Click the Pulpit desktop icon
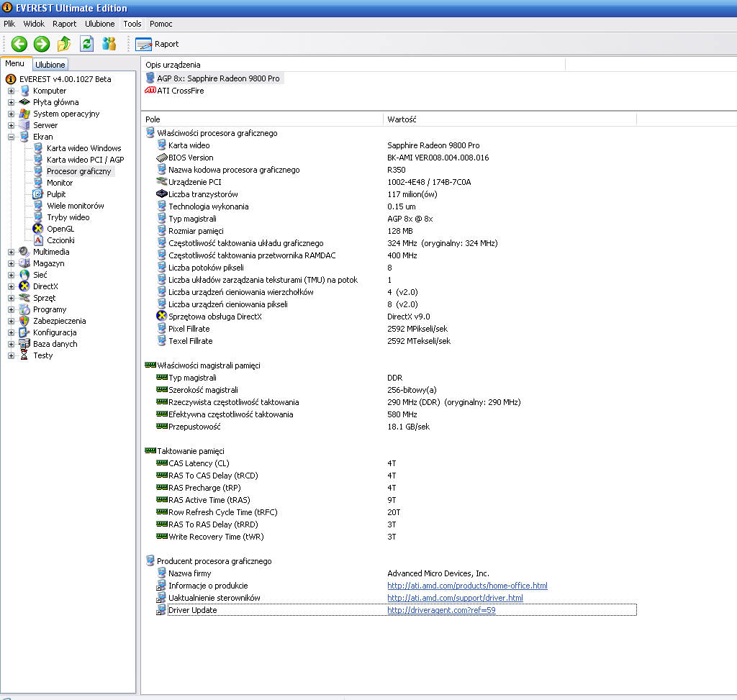The height and width of the screenshot is (700, 737). click(x=37, y=194)
